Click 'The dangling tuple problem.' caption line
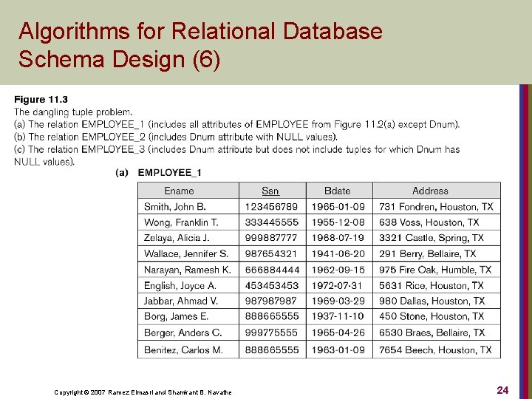Screen dimensions: 532x399 [x=73, y=112]
